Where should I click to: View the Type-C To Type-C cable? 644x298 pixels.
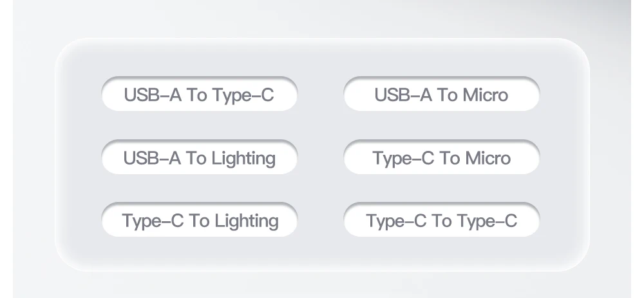[x=441, y=221]
